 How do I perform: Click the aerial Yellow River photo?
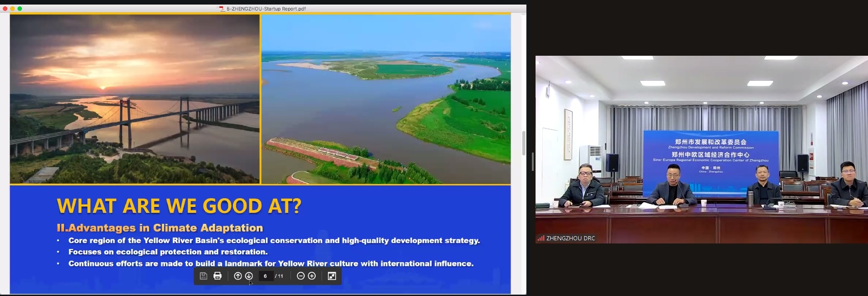[x=386, y=99]
